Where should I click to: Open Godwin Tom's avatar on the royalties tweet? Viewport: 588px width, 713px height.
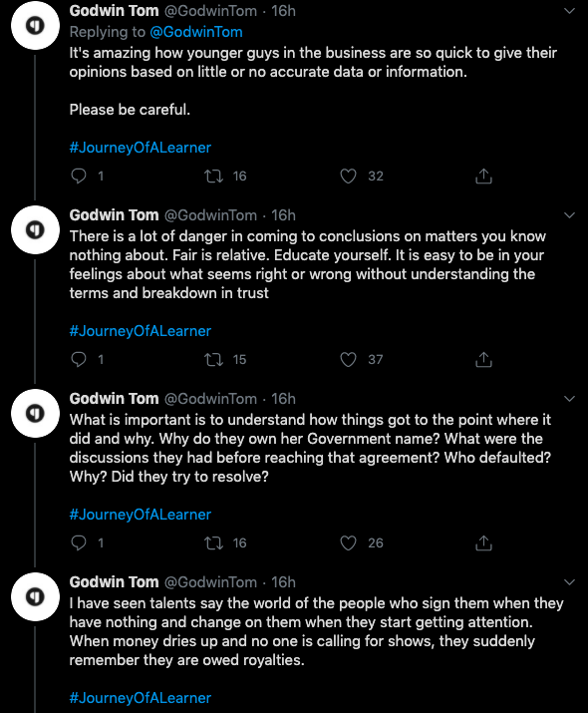[36, 596]
